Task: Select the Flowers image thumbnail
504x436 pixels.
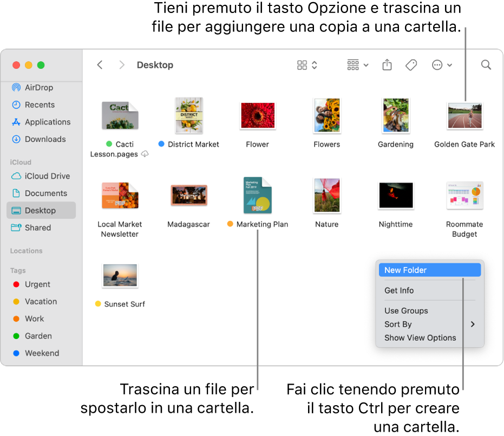Action: tap(327, 115)
